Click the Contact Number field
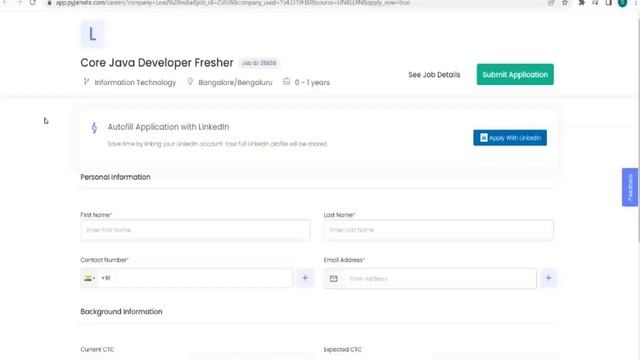 pyautogui.click(x=195, y=278)
